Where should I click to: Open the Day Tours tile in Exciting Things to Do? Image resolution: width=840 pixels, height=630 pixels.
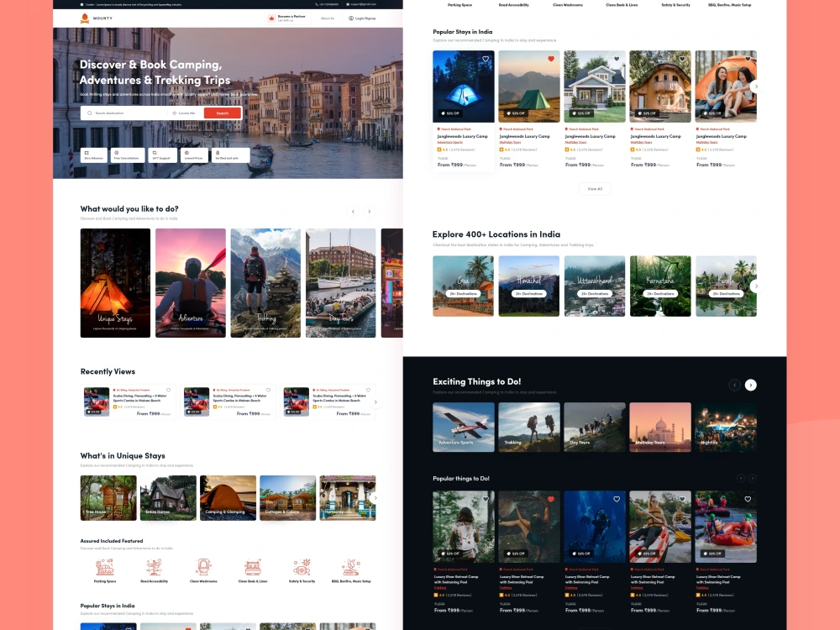(x=595, y=428)
